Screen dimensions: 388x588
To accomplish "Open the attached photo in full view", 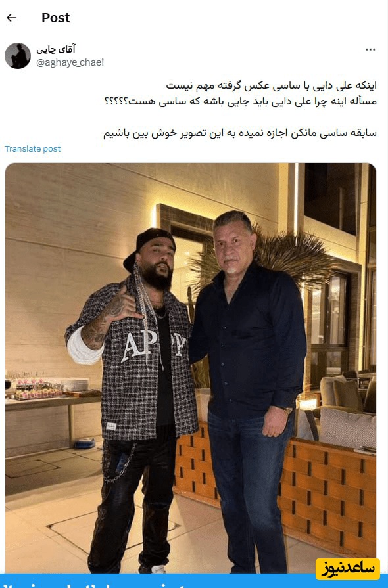I will (191, 368).
